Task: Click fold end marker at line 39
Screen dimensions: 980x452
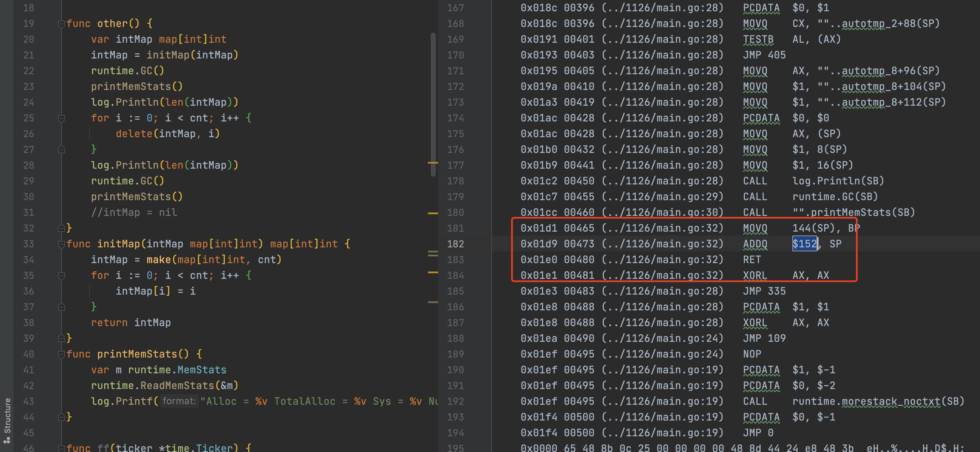Action: click(x=61, y=338)
